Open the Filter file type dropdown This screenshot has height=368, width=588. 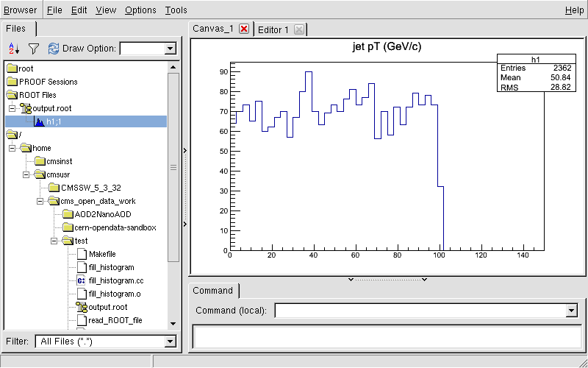click(x=171, y=342)
